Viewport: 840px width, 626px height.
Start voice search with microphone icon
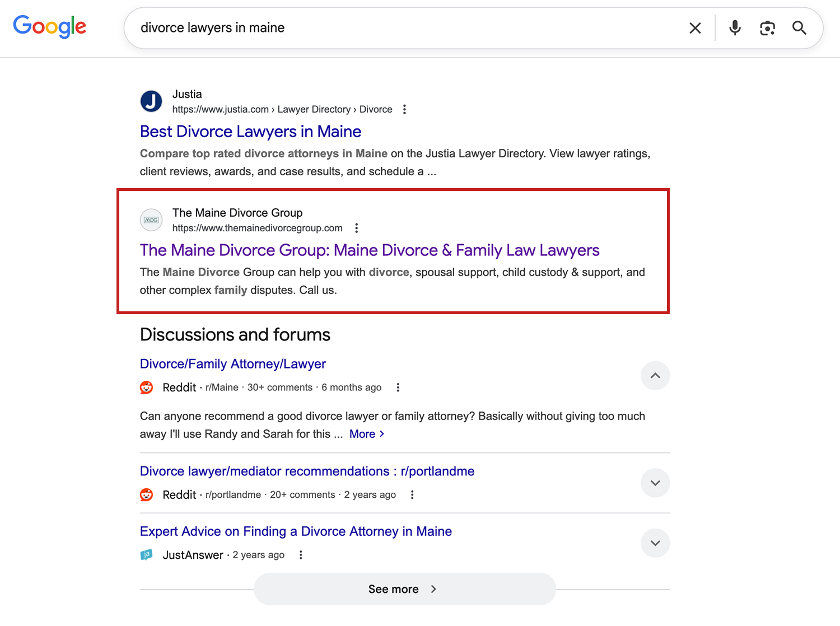735,27
